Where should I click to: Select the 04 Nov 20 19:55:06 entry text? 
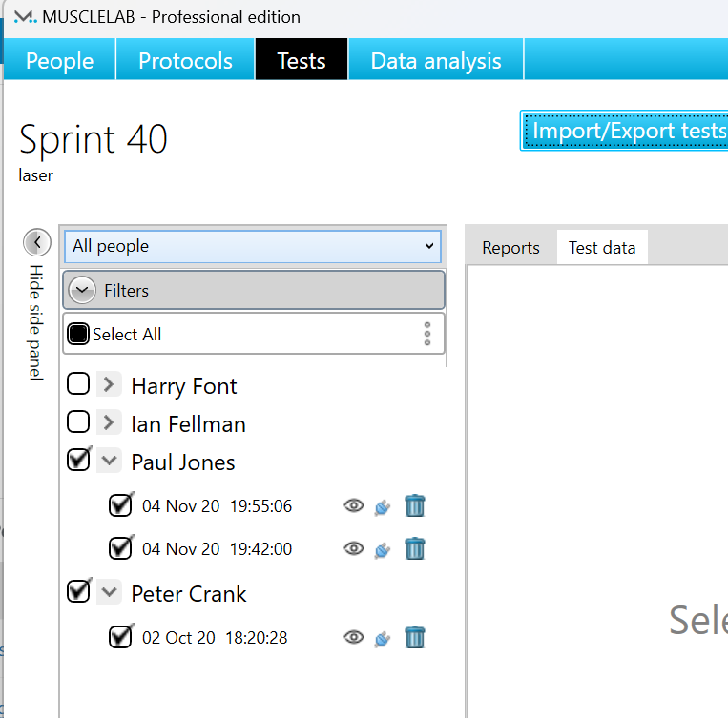217,506
